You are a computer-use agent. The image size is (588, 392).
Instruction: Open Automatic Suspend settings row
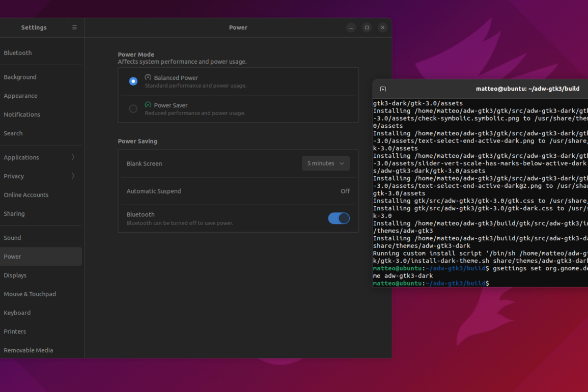[238, 191]
